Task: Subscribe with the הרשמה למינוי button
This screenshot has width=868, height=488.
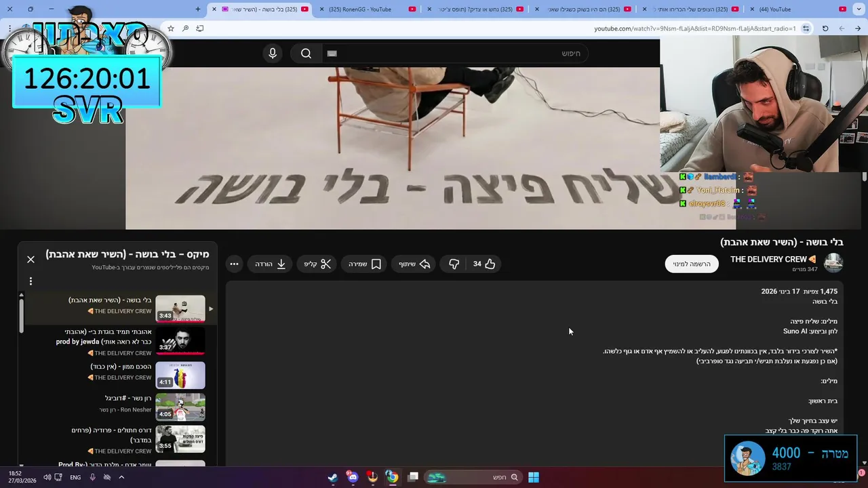Action: 691,264
